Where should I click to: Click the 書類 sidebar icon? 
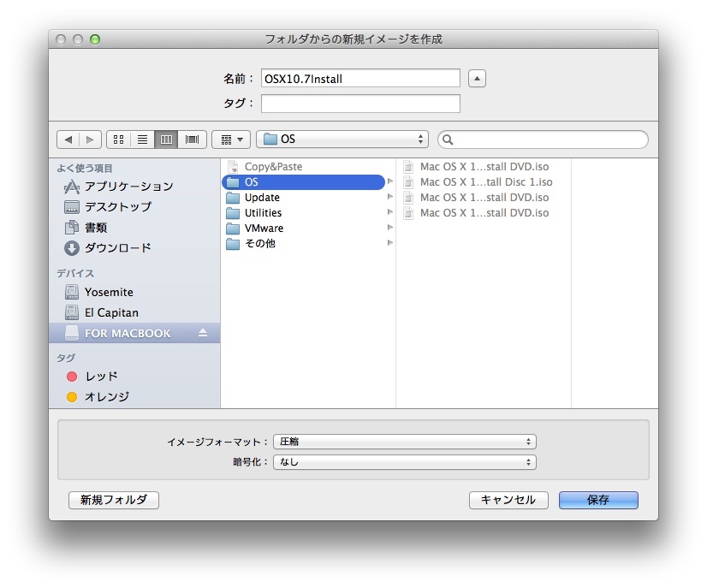tap(72, 228)
